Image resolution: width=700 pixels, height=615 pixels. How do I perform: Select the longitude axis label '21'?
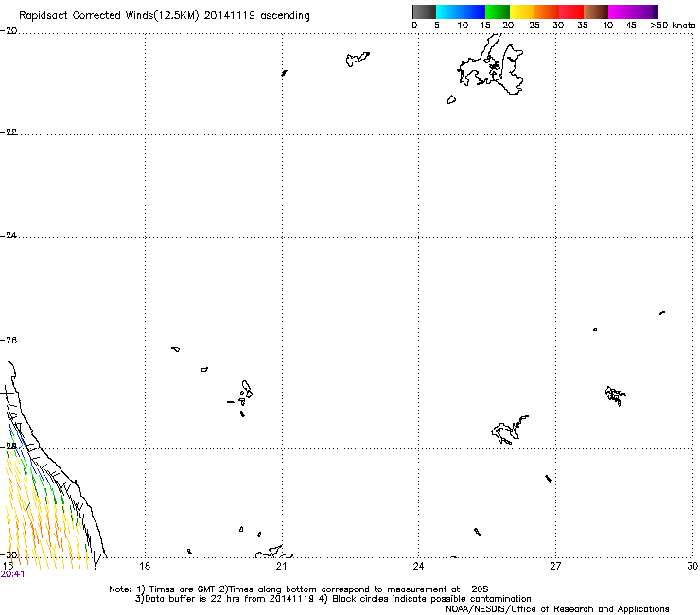pos(281,567)
